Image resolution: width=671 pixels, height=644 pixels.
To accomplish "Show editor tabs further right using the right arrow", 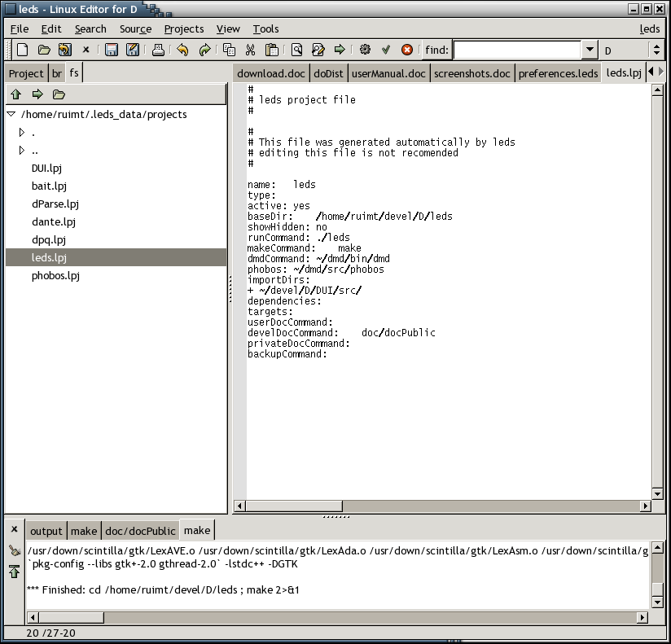I will point(660,72).
